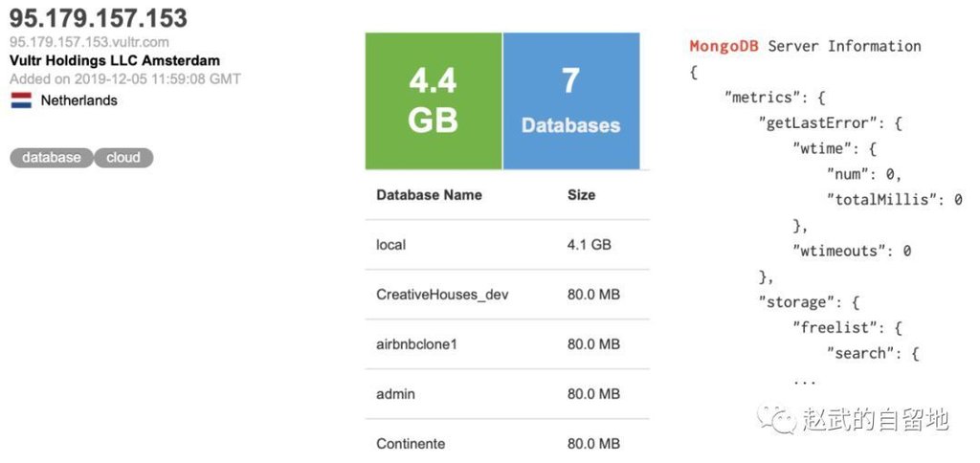Sort by Database Name column header
The width and height of the screenshot is (980, 463).
tap(429, 195)
